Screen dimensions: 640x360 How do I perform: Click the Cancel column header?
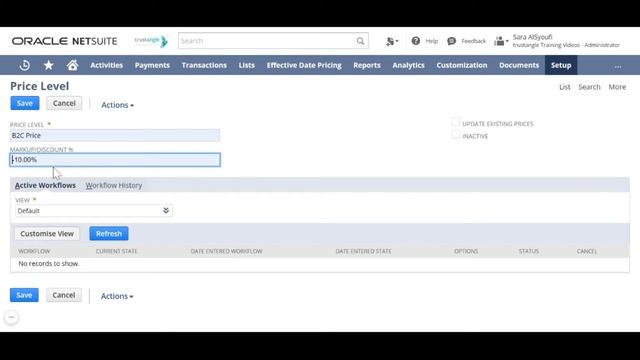[587, 251]
